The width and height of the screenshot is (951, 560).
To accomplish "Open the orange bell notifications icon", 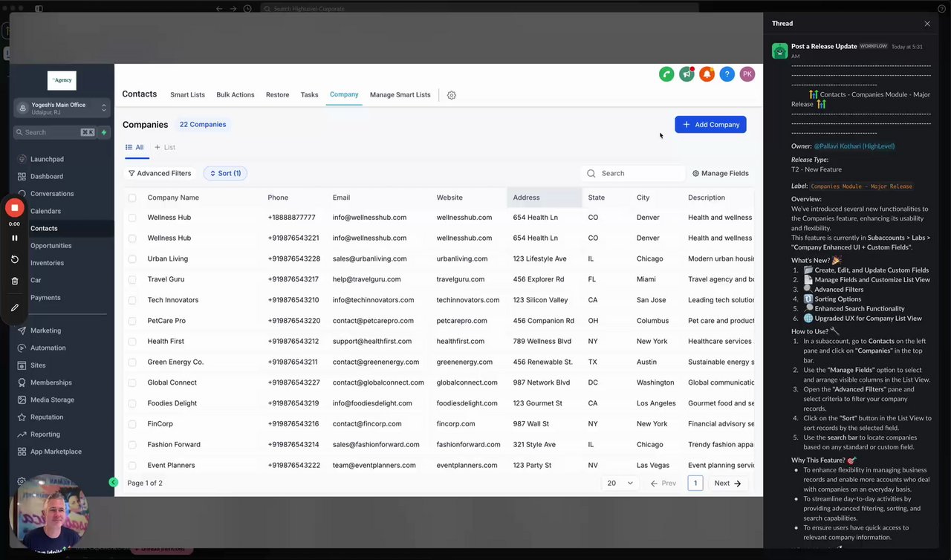I will click(707, 74).
